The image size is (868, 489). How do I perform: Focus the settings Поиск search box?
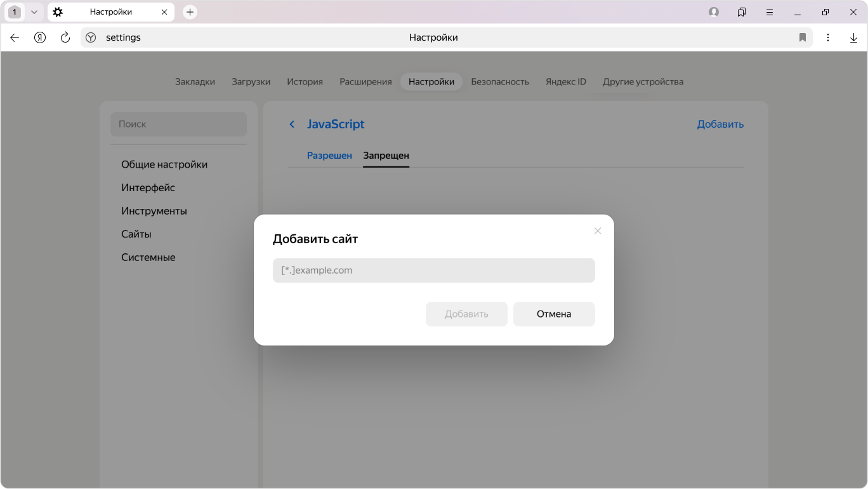[178, 124]
